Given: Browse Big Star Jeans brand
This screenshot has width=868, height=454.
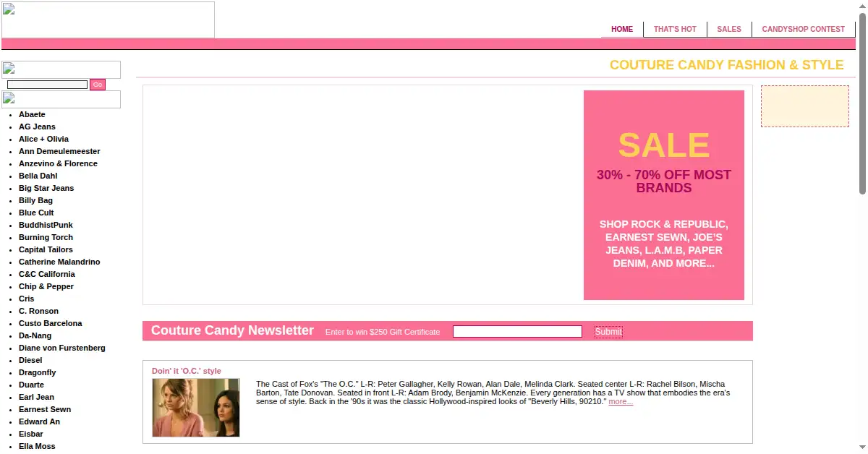Looking at the screenshot, I should pos(46,188).
